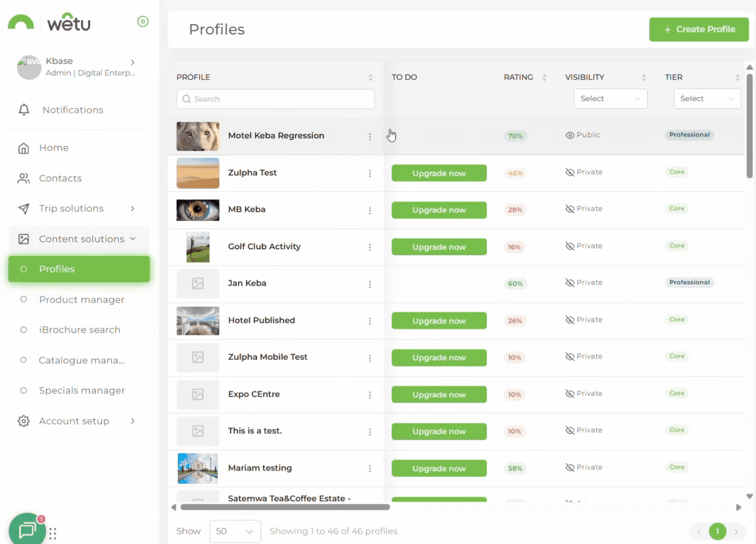
Task: Click the horizontal table scrollbar
Action: (x=285, y=507)
